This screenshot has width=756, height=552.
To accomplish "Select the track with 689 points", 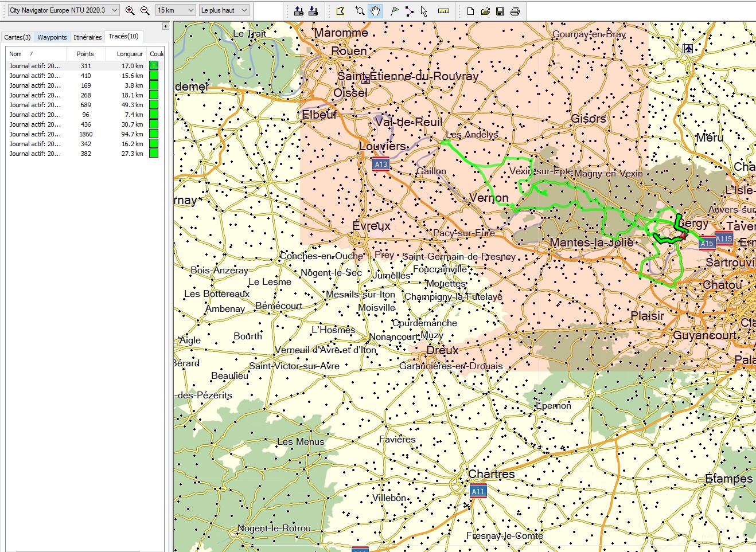I will 85,105.
